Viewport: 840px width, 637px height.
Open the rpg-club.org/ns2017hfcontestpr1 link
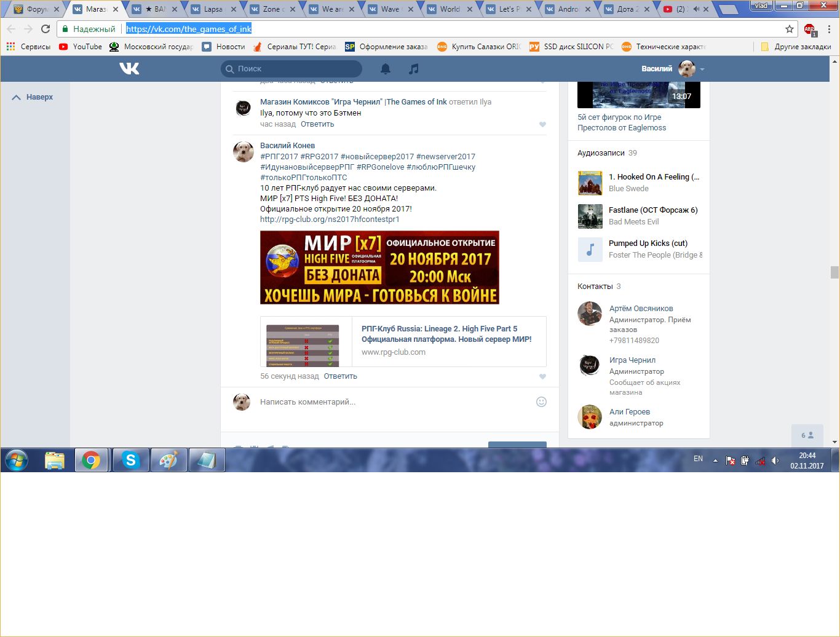pos(330,219)
